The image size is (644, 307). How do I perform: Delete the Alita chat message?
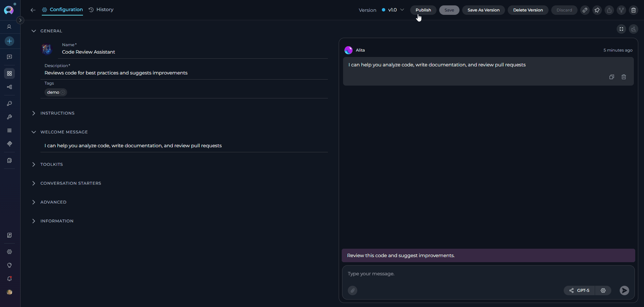(623, 77)
